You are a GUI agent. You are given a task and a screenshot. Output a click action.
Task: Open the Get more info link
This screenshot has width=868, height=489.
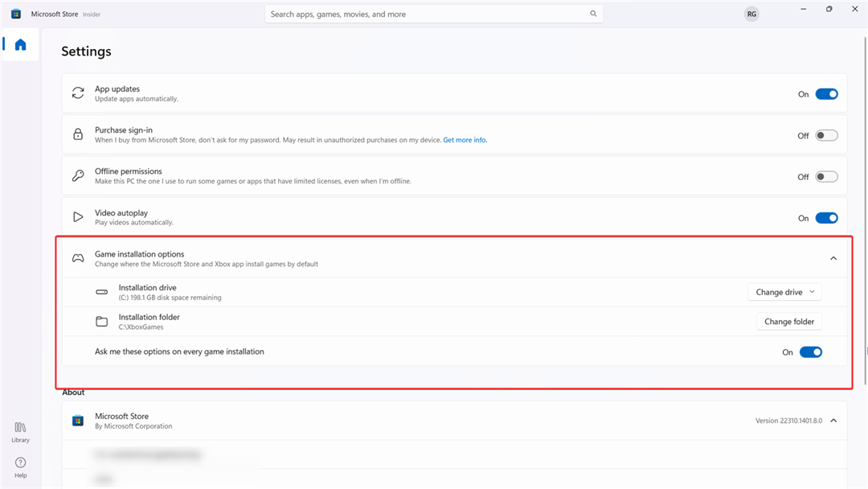(465, 139)
